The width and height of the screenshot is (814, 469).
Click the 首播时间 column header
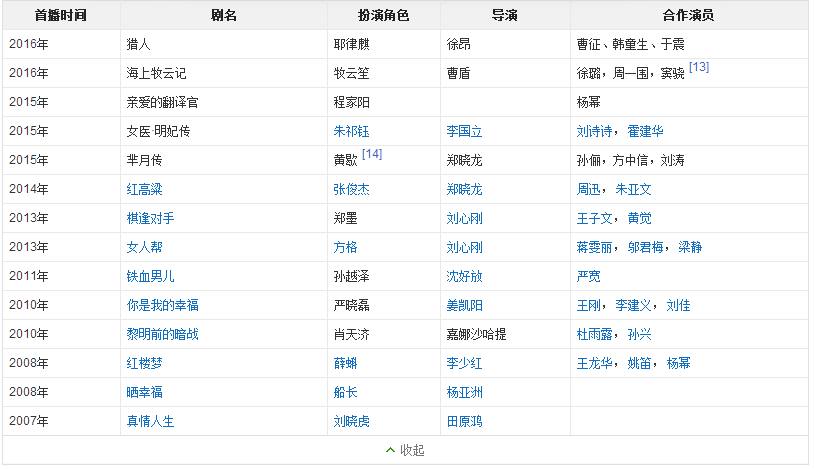click(61, 16)
